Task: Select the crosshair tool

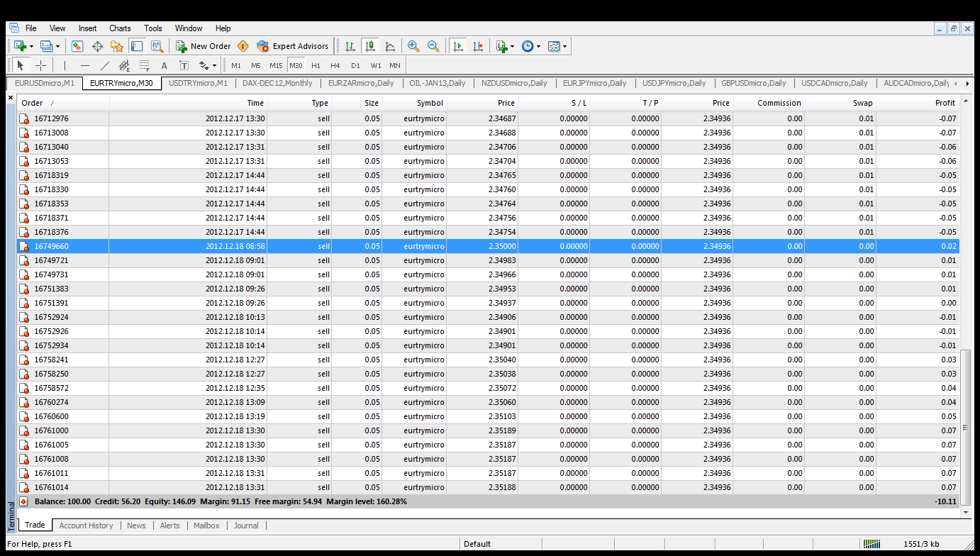Action: [x=41, y=65]
